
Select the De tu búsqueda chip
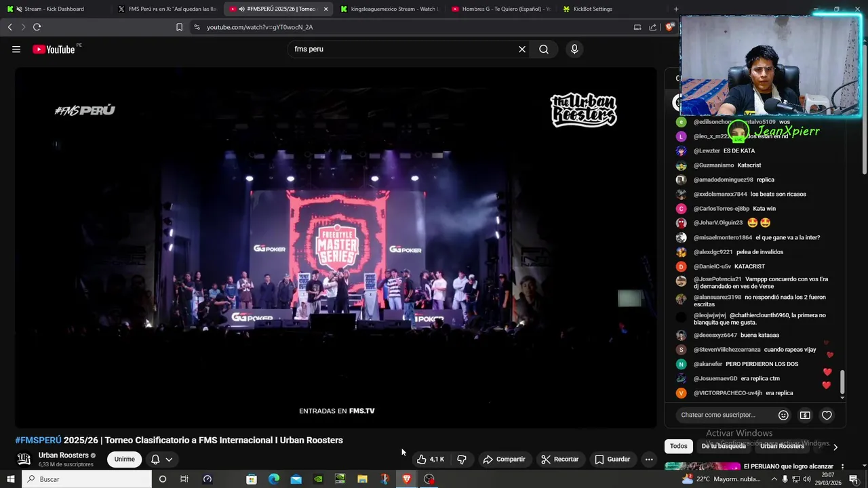pos(724,446)
